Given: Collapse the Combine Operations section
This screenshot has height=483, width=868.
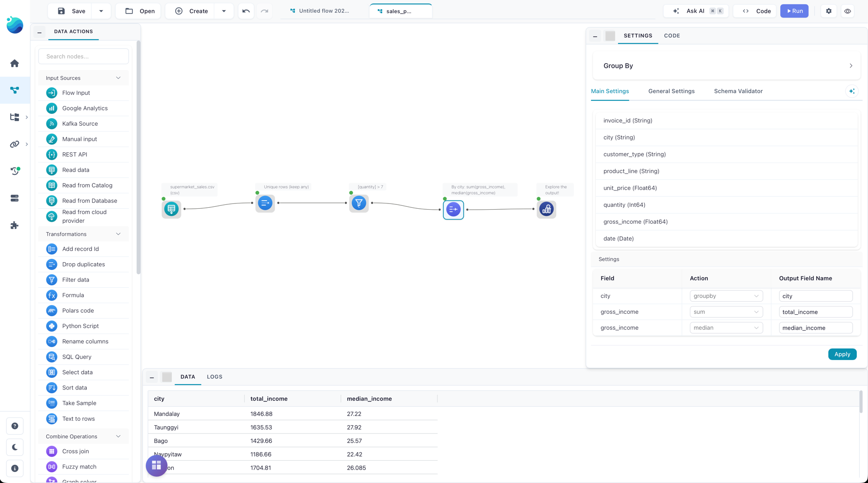Looking at the screenshot, I should [x=118, y=436].
